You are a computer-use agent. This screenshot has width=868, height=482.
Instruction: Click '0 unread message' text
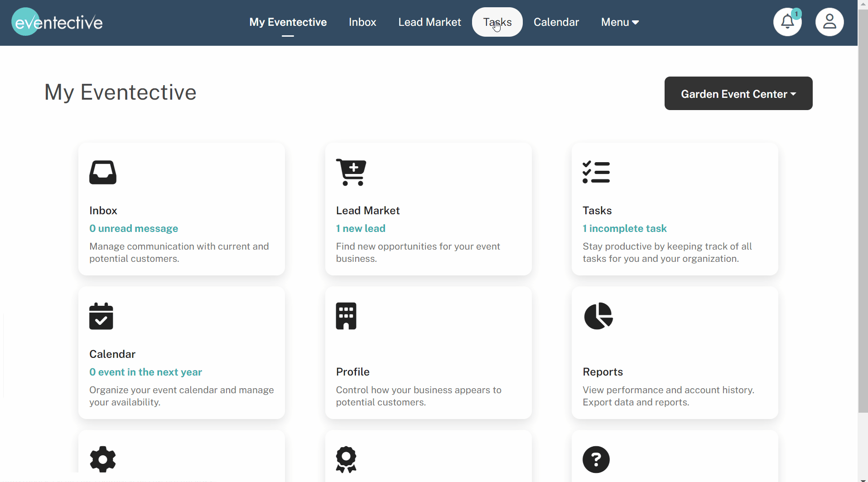click(134, 228)
